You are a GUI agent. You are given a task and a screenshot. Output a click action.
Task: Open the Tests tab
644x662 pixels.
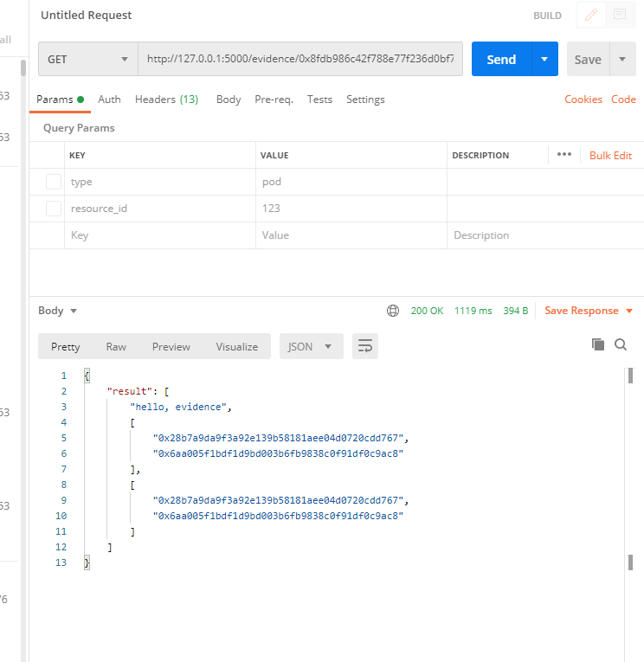tap(319, 100)
